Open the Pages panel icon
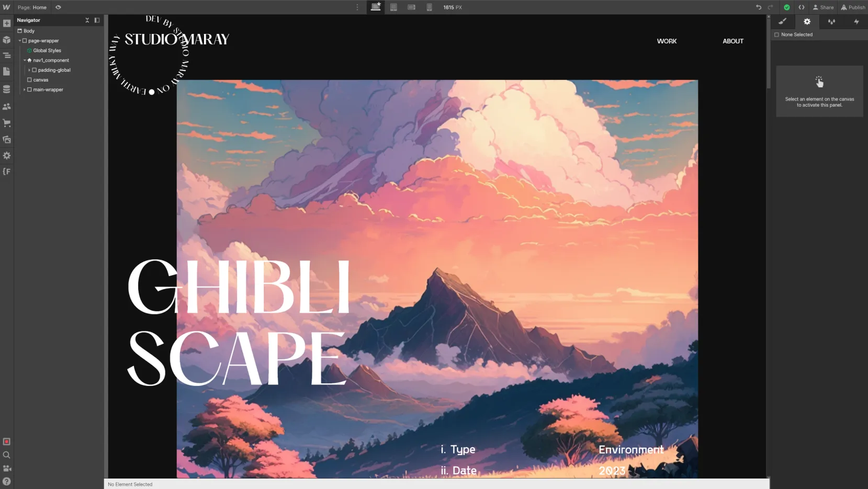868x489 pixels. [x=7, y=71]
